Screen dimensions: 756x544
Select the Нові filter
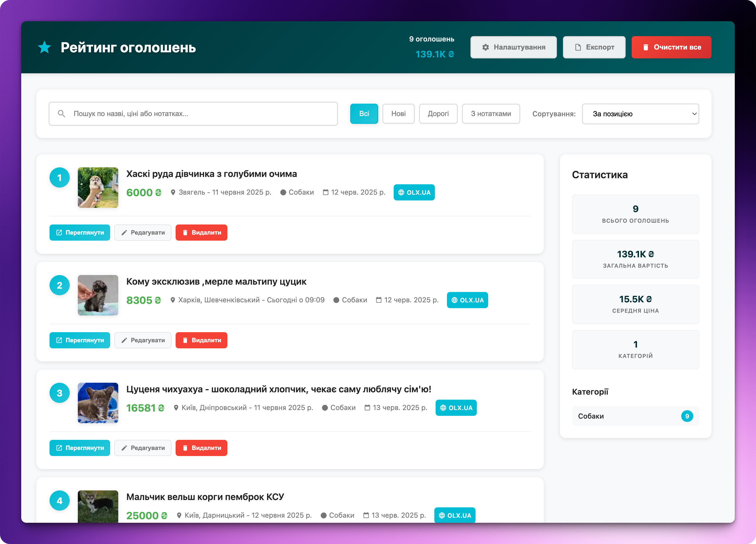pos(398,114)
